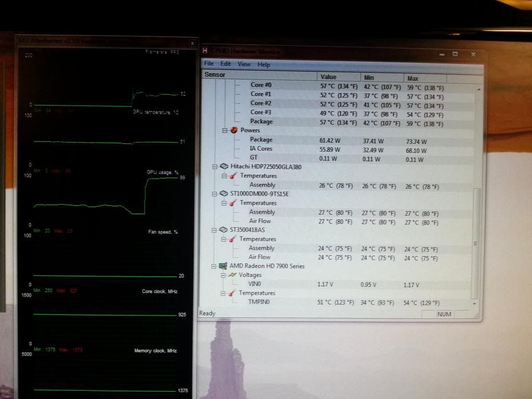532x399 pixels.
Task: Click the ST1000DM000-9TS15E drive icon
Action: (223, 194)
